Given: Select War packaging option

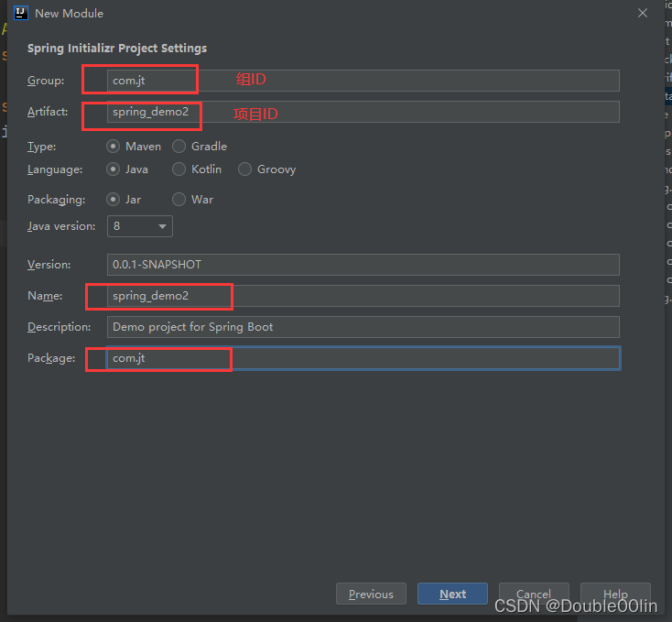Looking at the screenshot, I should point(192,200).
